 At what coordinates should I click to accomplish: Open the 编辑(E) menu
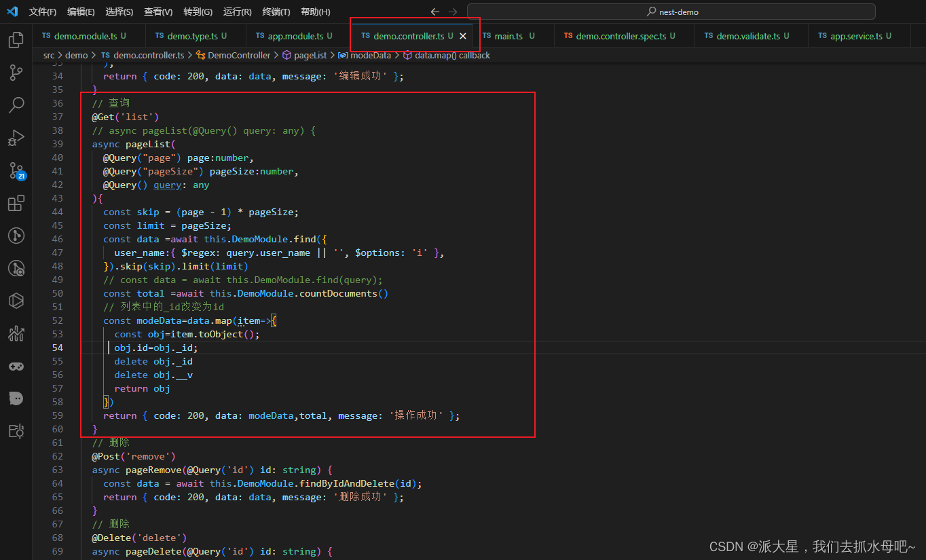[x=81, y=12]
